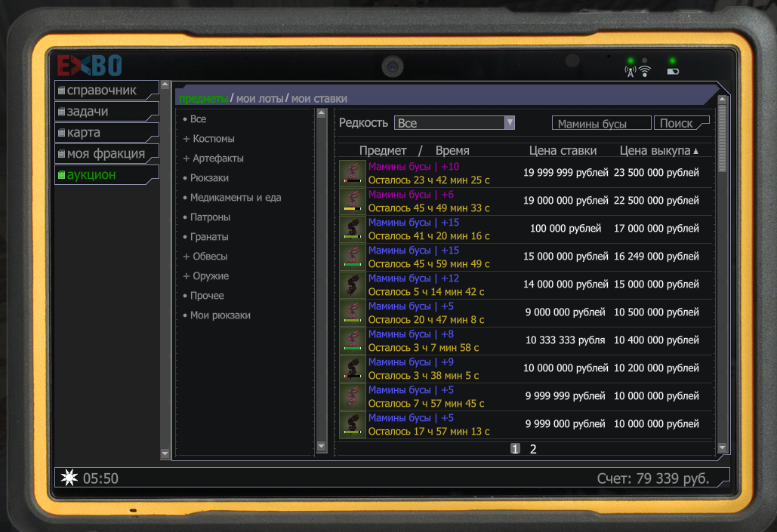Screen dimensions: 777x532
Task: Sort by Предмет column header
Action: (x=383, y=151)
